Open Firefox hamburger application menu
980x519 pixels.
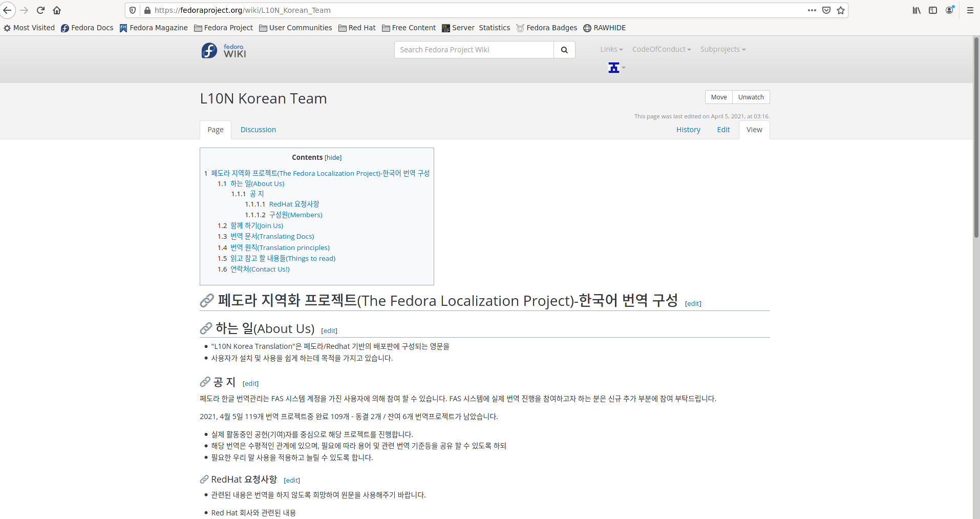pos(970,10)
